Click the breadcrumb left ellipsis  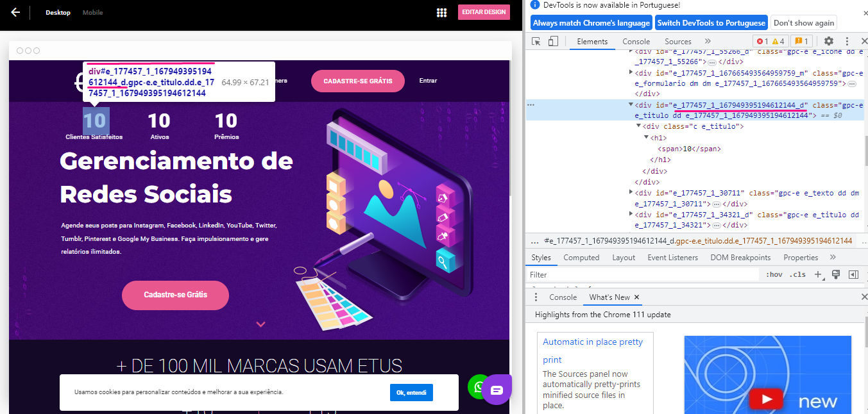click(x=534, y=241)
